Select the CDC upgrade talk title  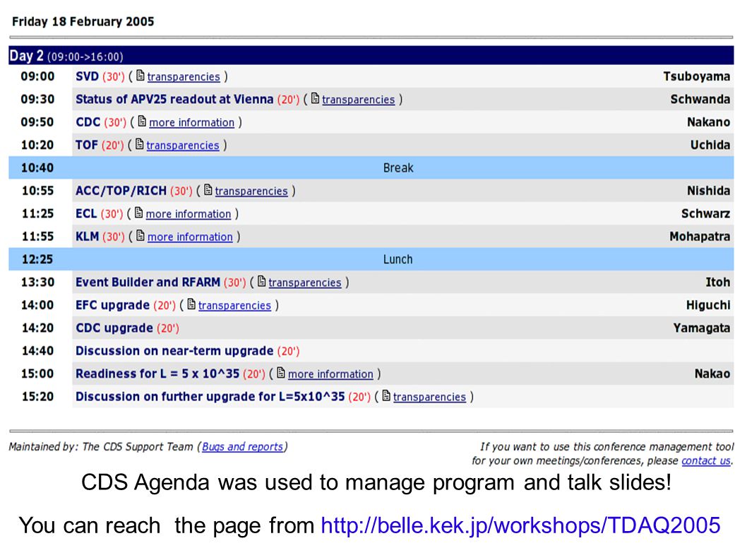click(114, 328)
